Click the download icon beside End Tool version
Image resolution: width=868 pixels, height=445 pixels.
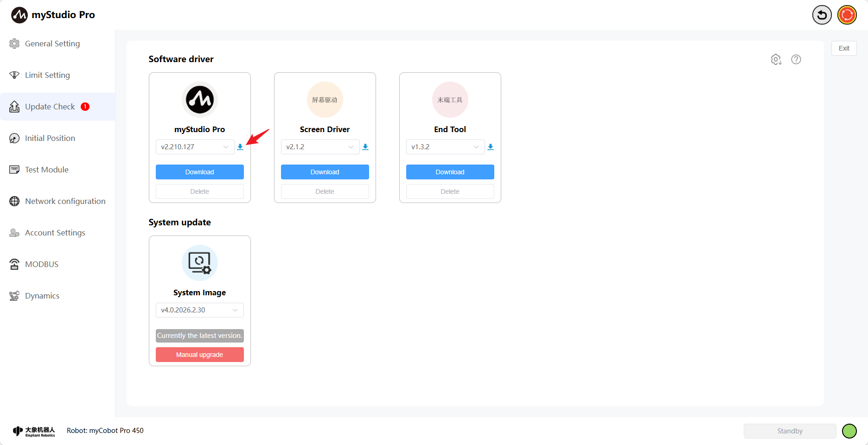491,147
